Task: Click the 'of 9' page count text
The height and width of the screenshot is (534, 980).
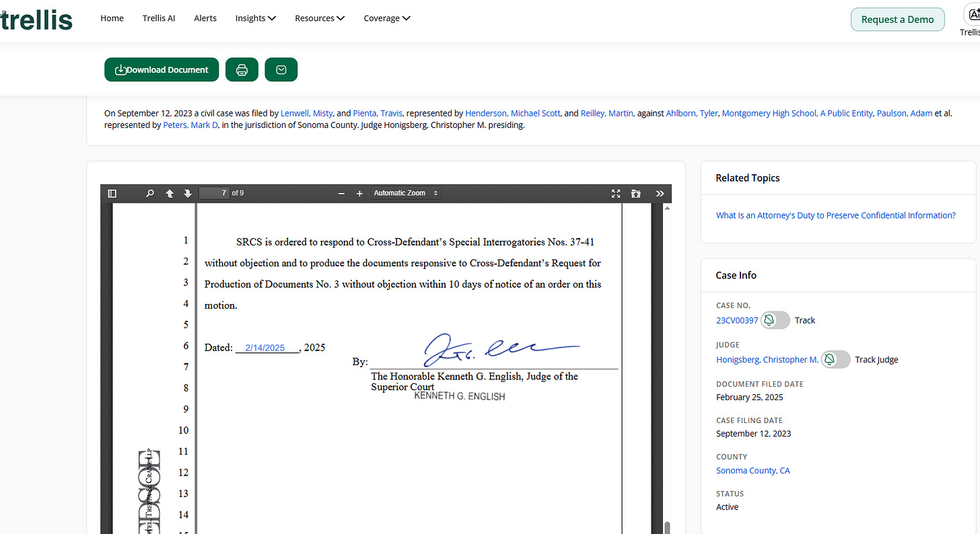Action: click(x=238, y=193)
